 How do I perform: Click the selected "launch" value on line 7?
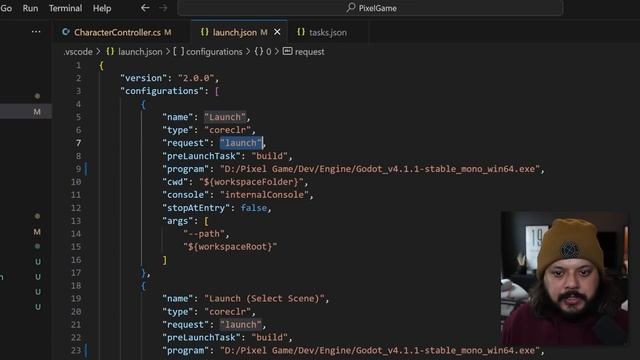(x=241, y=143)
